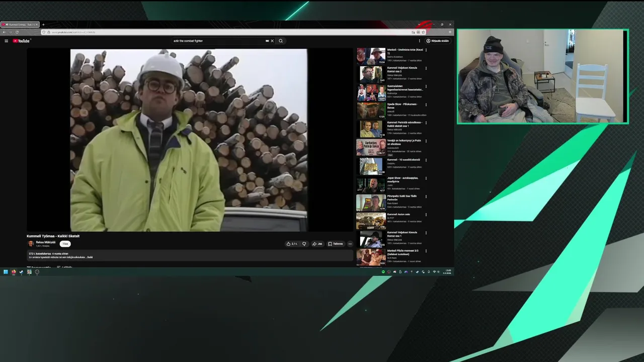Click the browser back arrow
The width and height of the screenshot is (644, 362).
point(4,32)
